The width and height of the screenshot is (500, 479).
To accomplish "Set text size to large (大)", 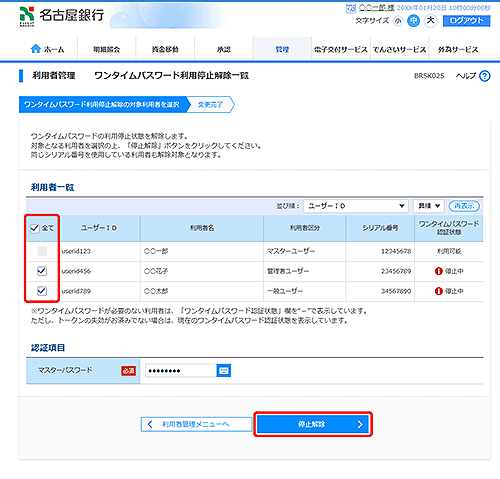I will [431, 21].
